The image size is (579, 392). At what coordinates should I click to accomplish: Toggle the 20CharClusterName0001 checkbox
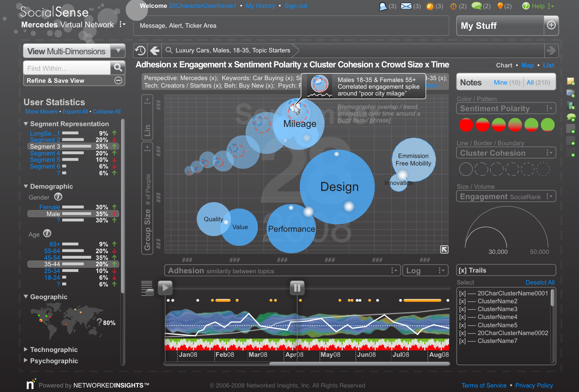462,294
